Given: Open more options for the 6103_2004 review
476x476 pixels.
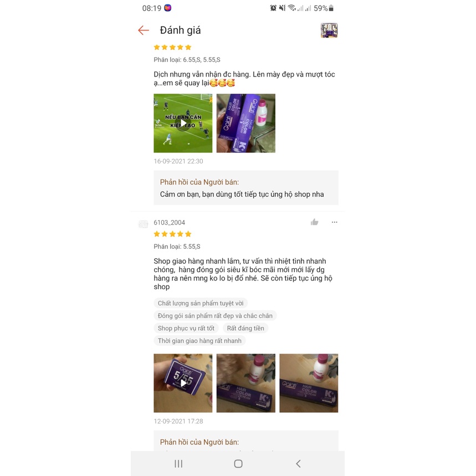Looking at the screenshot, I should pyautogui.click(x=334, y=222).
